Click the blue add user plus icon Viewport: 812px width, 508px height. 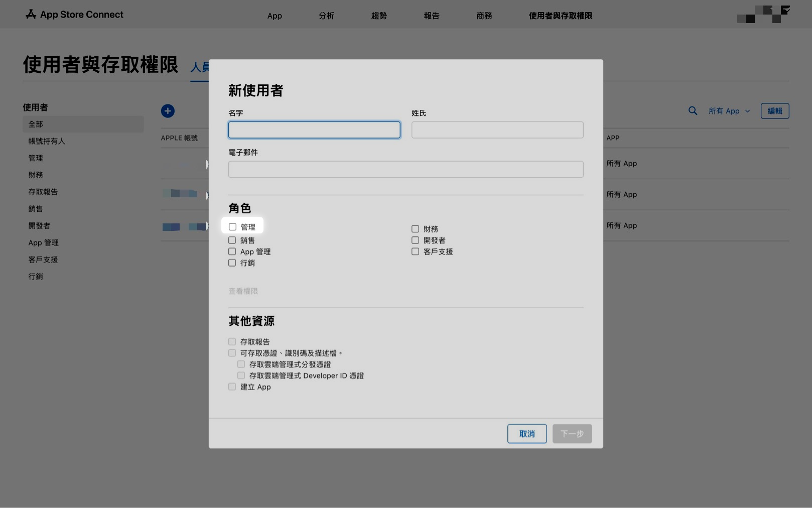pos(168,111)
